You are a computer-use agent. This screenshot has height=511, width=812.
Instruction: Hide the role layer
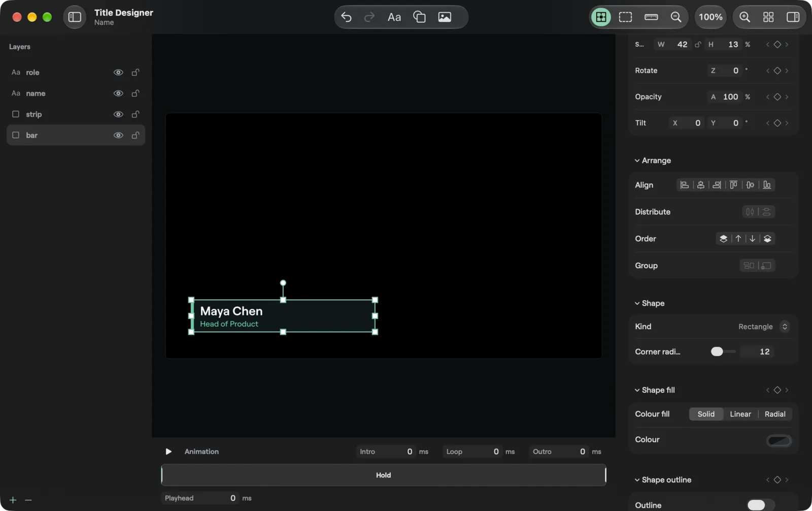[x=118, y=73]
